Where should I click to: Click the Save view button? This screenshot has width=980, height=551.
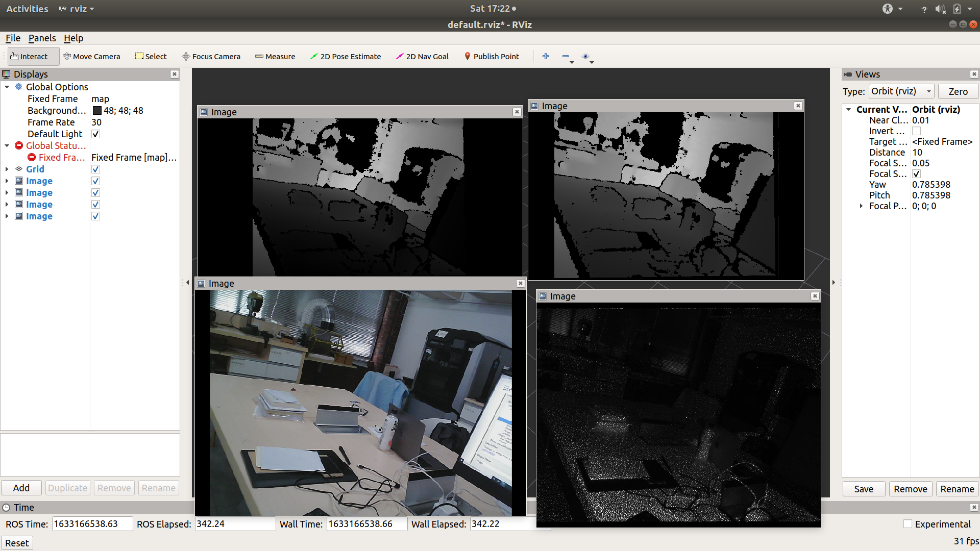[864, 489]
